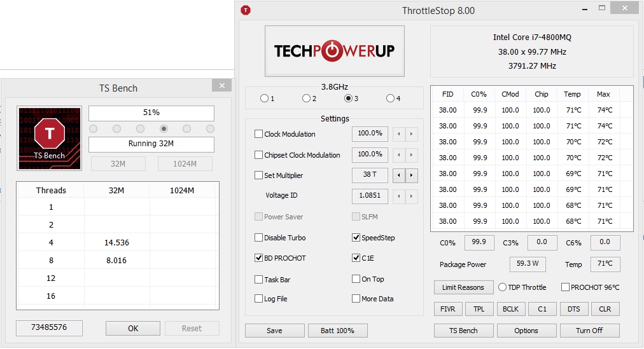
Task: Click the 1024M column header in TS Bench
Action: [x=182, y=190]
